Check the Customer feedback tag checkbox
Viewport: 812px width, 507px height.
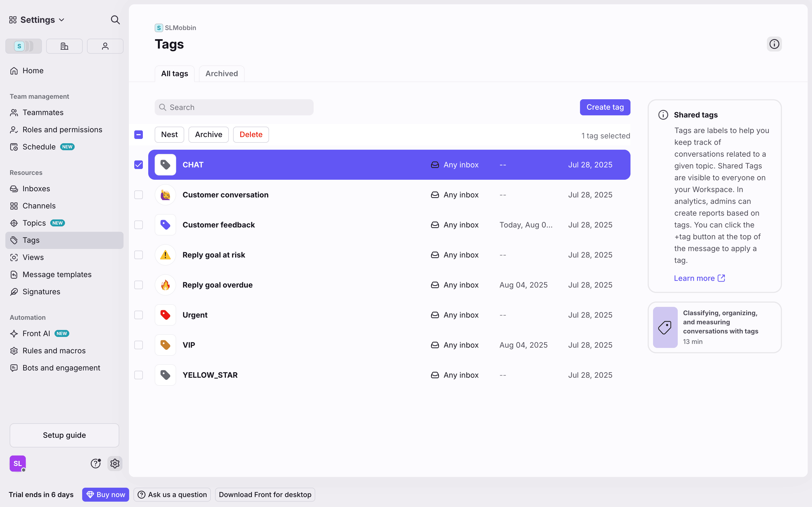pos(139,225)
